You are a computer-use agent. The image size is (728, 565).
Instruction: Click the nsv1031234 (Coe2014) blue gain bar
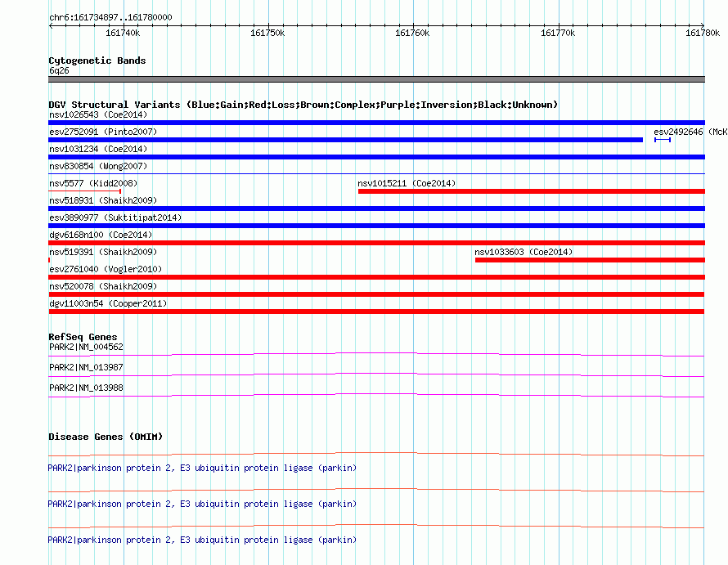coord(376,157)
